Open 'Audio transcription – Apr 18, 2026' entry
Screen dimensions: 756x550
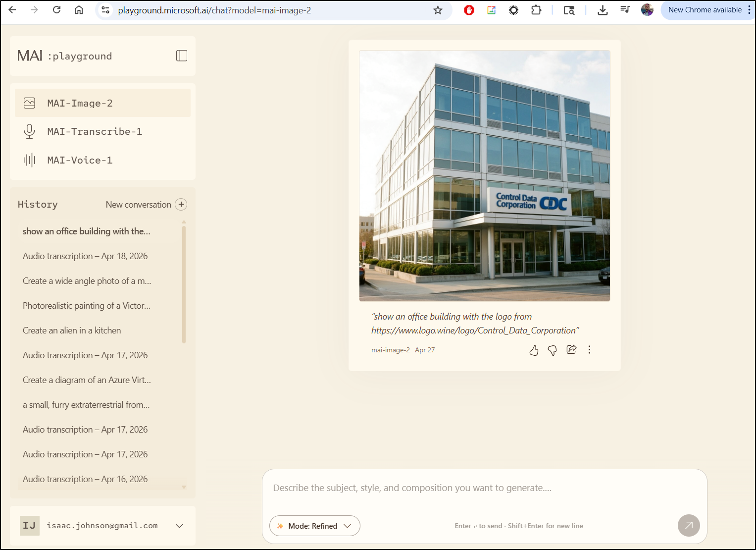click(85, 256)
